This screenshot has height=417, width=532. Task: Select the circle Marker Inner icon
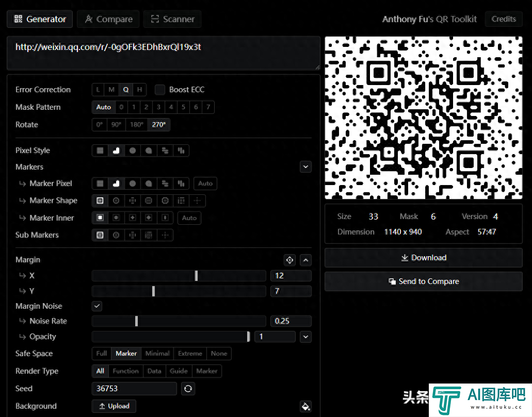click(116, 218)
